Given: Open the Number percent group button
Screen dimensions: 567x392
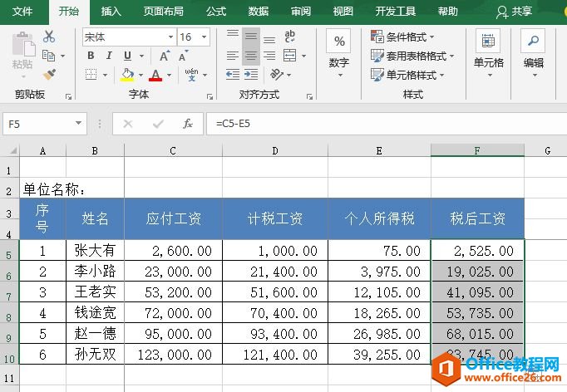Looking at the screenshot, I should tap(339, 53).
